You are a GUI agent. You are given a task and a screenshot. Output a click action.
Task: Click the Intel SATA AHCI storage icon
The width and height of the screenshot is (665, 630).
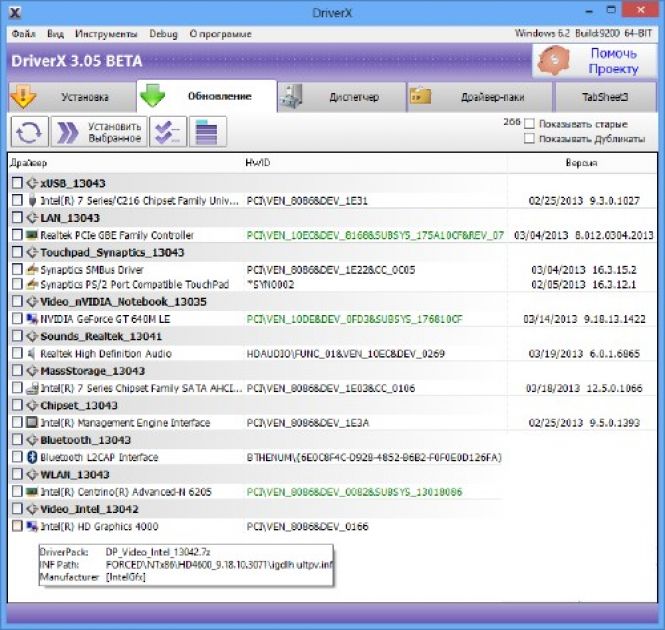pyautogui.click(x=32, y=388)
